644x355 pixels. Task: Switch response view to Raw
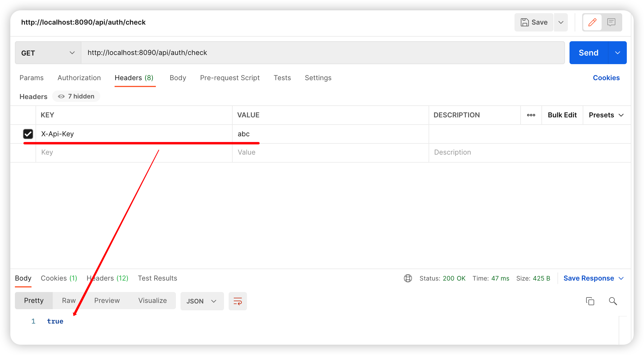point(69,301)
